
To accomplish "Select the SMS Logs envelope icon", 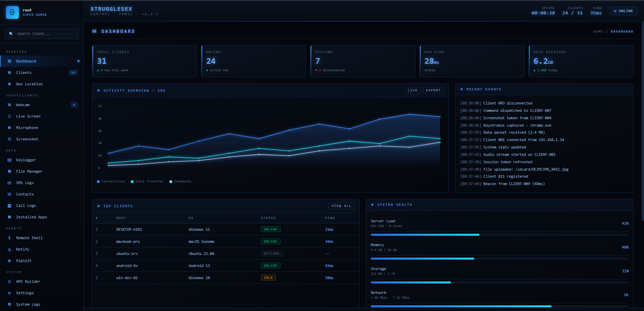I will (x=9, y=183).
